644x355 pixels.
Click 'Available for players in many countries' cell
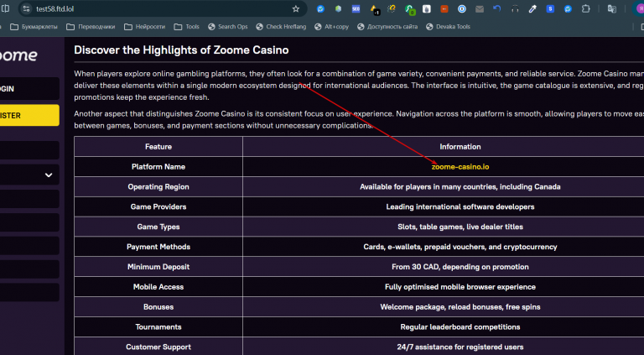444,186
